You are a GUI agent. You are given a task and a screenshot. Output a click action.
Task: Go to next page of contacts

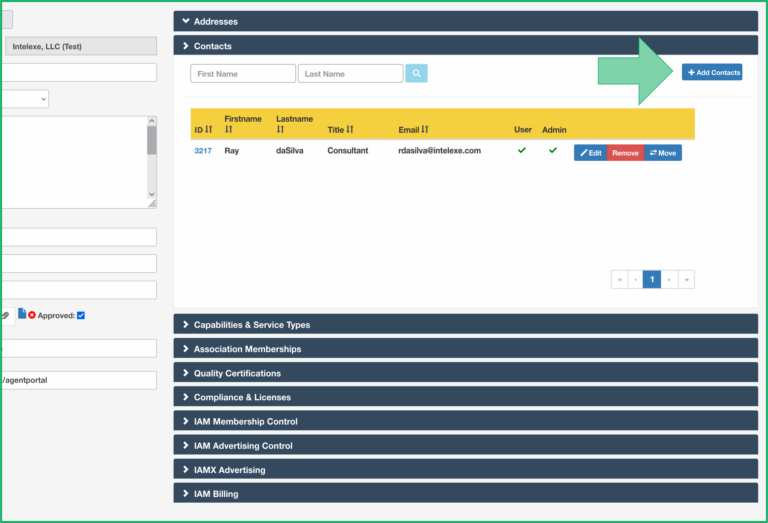tap(669, 280)
